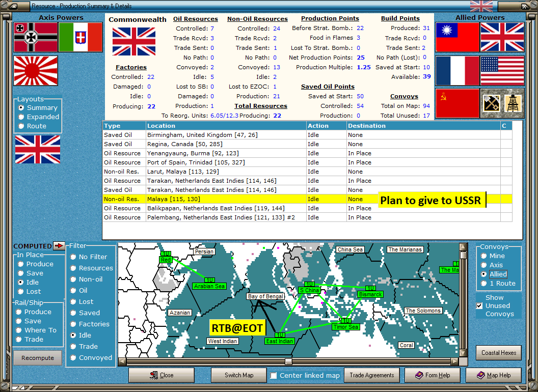Select the United States flag
Viewport: 538px width, 392px height.
502,71
